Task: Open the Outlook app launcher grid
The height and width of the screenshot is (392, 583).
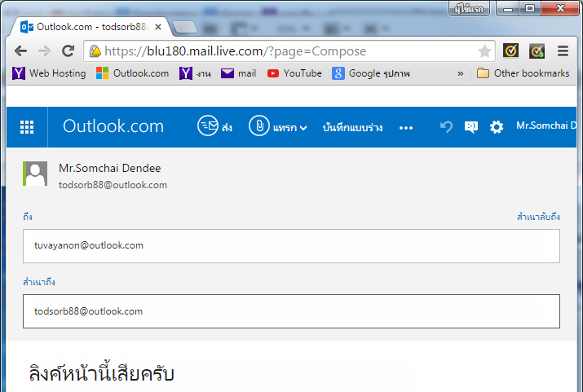Action: pos(27,126)
